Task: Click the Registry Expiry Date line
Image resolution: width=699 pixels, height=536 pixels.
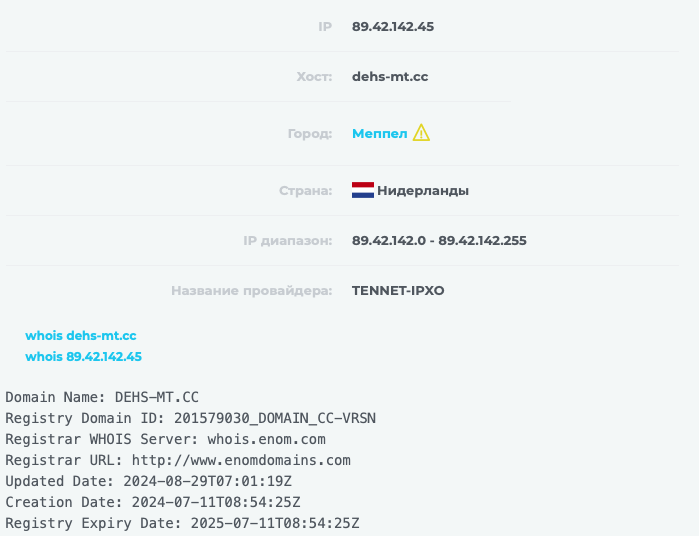Action: point(182,523)
